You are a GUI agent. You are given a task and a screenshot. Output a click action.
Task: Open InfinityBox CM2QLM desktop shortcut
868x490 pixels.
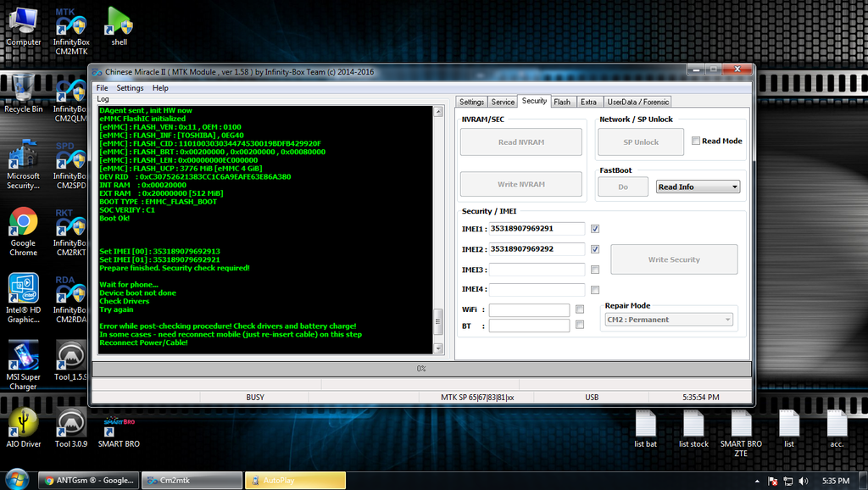71,102
